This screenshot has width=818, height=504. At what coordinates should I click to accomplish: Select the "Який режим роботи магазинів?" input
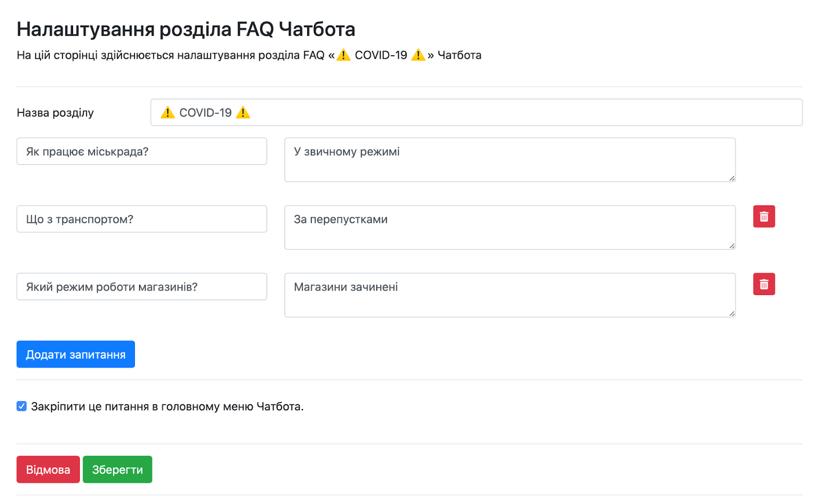click(x=142, y=287)
